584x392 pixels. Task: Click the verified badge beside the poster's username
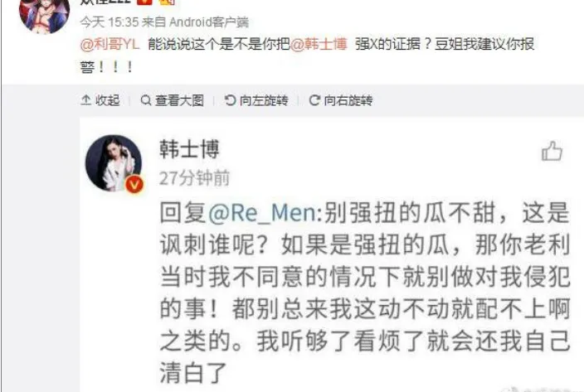click(144, 2)
